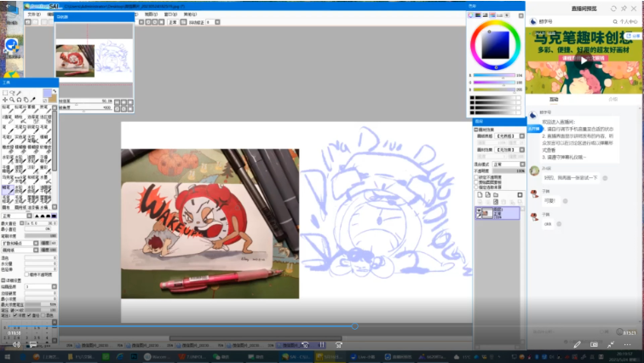Viewport: 644px width, 363px height.
Task: Zoom out in the navigator panel
Action: click(117, 102)
